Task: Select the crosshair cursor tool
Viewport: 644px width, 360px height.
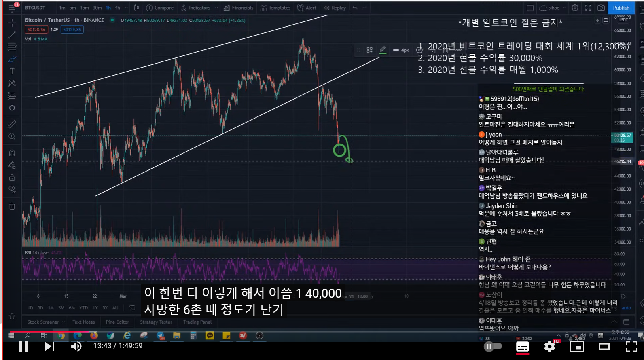Action: click(x=12, y=23)
